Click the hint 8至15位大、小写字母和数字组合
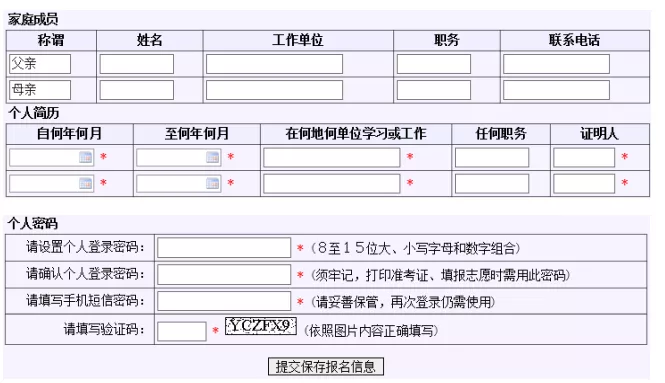Viewport: 665px width, 383px height. click(416, 248)
